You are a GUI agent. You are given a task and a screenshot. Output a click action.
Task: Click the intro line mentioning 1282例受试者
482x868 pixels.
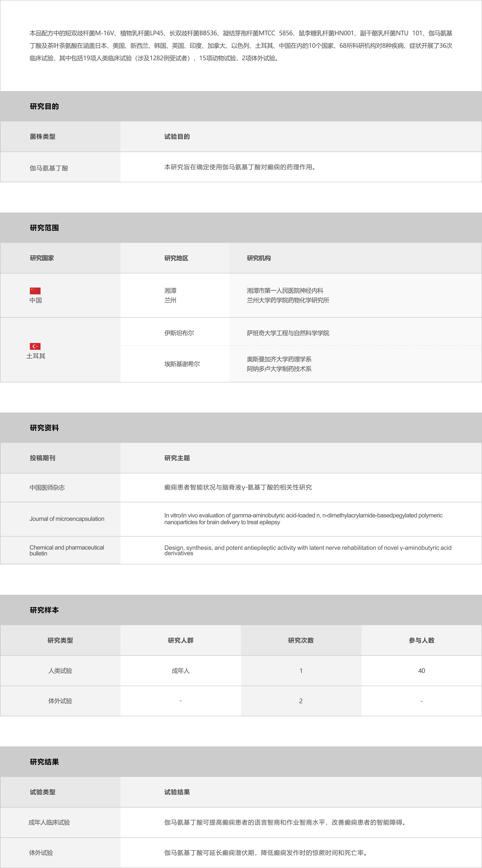point(154,58)
